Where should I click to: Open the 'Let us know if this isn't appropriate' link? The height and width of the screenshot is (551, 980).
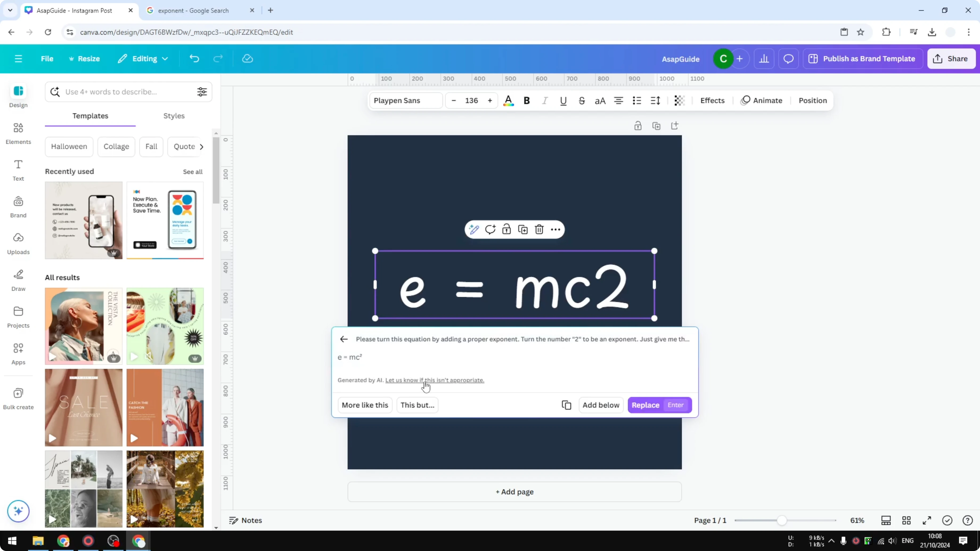(x=434, y=380)
